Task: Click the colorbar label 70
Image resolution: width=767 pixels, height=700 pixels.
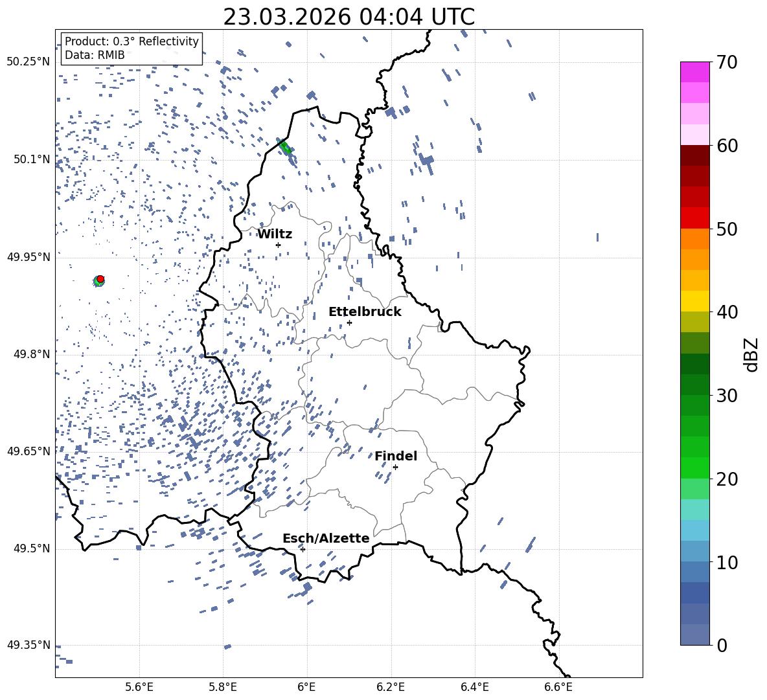Action: 727,63
